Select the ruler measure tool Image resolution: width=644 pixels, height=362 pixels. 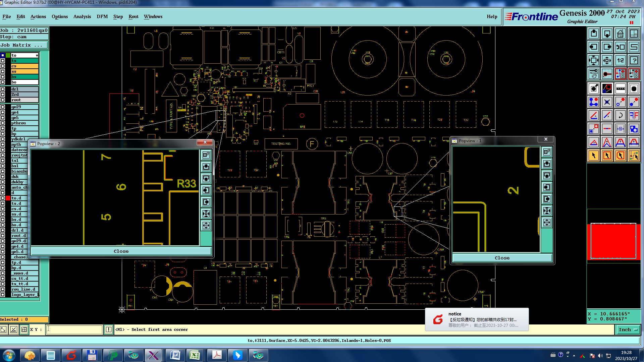[620, 88]
